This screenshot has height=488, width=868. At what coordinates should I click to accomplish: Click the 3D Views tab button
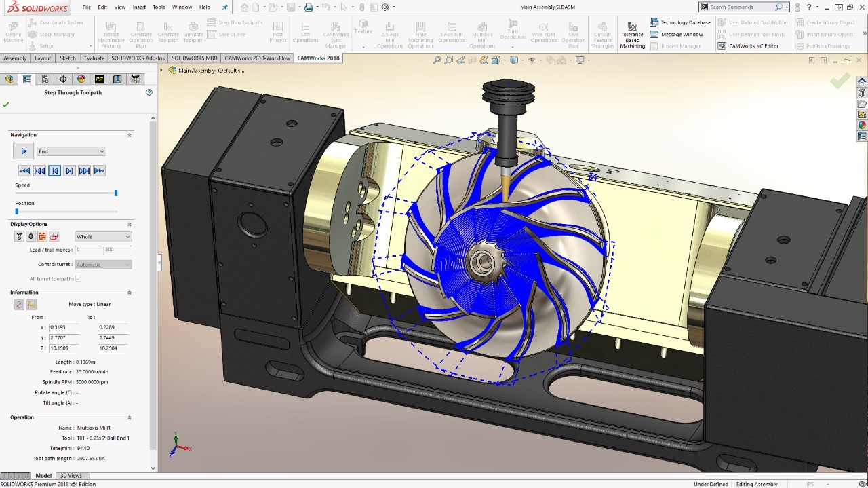(x=71, y=476)
